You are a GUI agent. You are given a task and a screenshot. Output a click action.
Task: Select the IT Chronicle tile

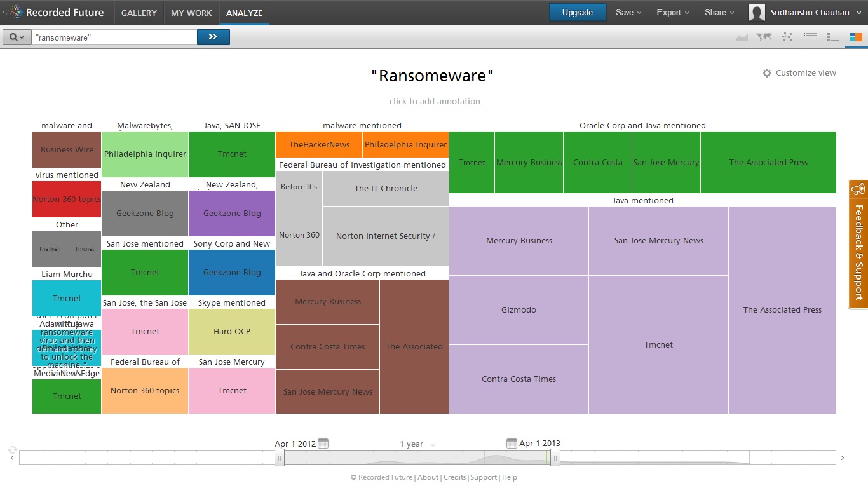click(386, 188)
